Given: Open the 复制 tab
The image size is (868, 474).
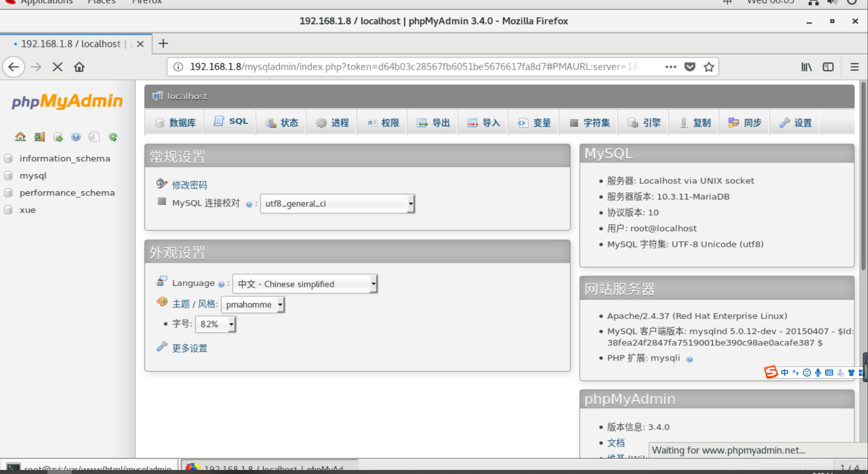Looking at the screenshot, I should point(694,123).
